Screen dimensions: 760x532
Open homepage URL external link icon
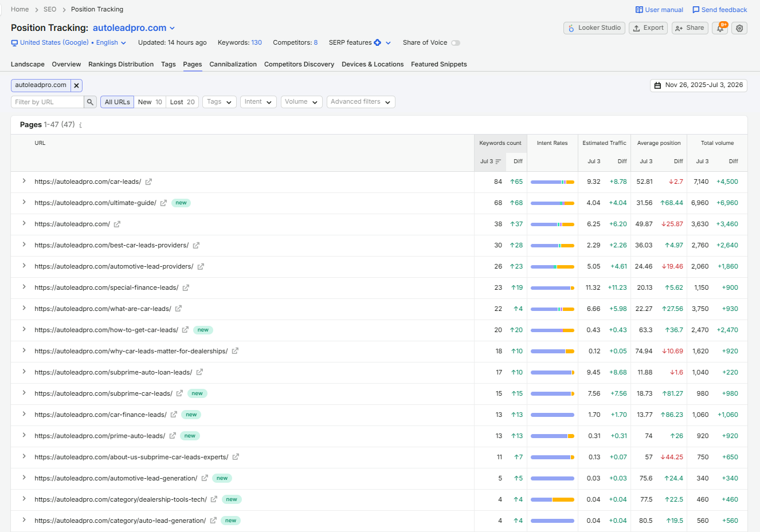coord(117,224)
